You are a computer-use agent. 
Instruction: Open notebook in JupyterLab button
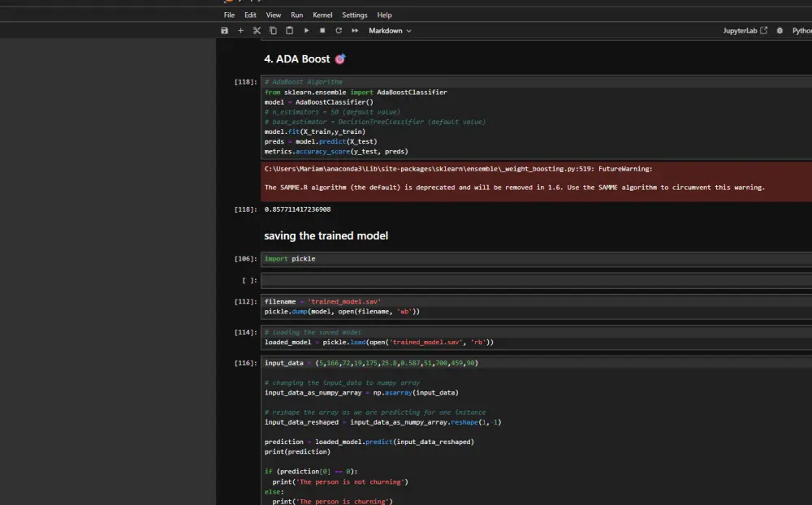pyautogui.click(x=745, y=31)
